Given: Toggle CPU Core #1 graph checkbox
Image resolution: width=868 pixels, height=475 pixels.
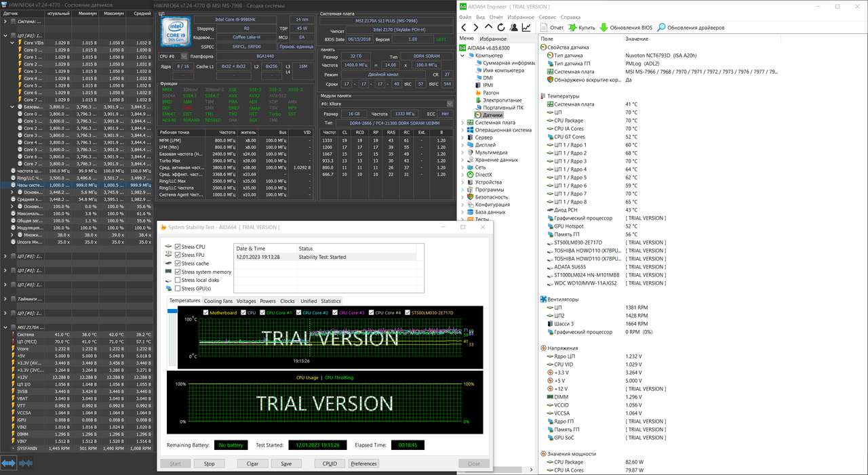Looking at the screenshot, I should 262,312.
